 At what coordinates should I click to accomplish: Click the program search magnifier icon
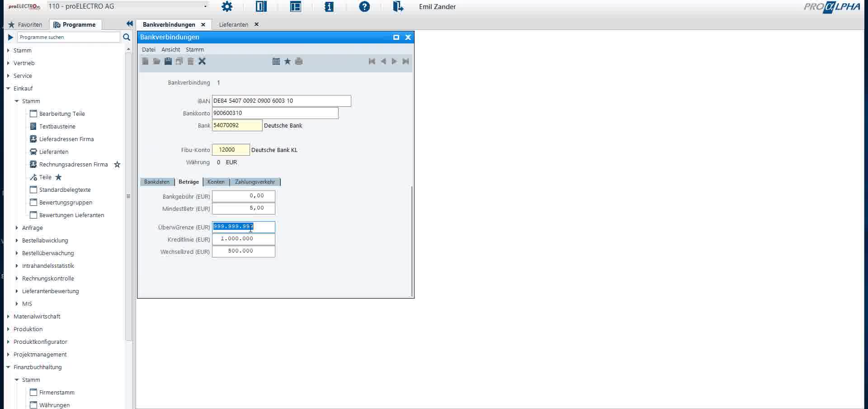[x=127, y=37]
